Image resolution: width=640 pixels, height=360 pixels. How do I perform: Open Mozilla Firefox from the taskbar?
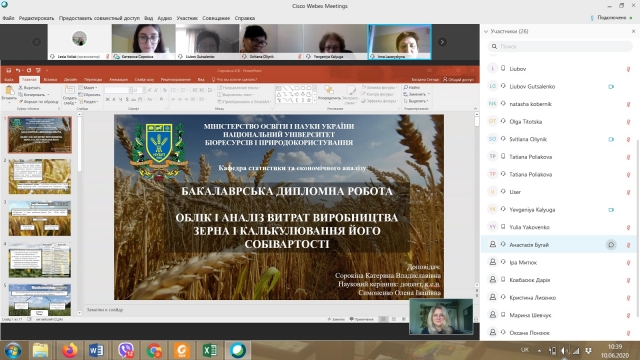(x=70, y=350)
